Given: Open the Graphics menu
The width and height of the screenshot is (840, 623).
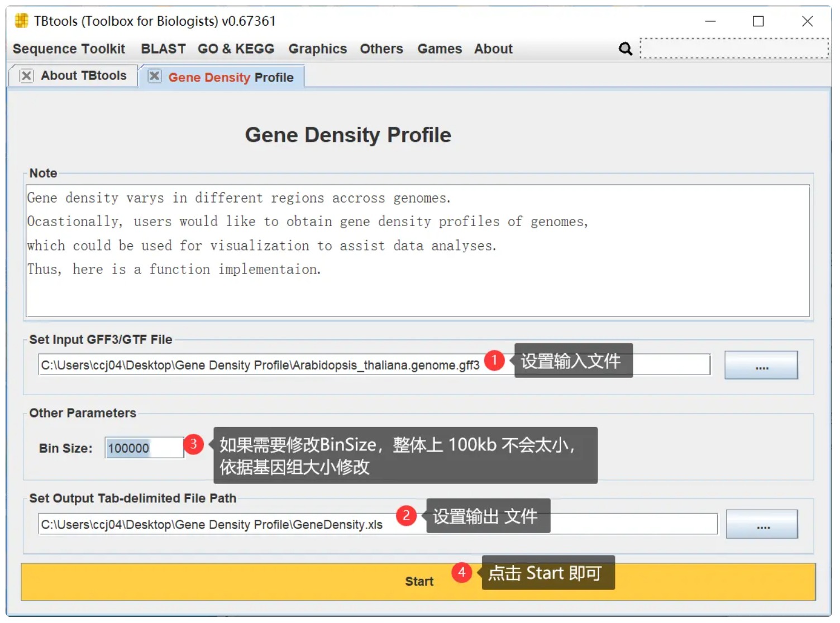Looking at the screenshot, I should coord(317,49).
